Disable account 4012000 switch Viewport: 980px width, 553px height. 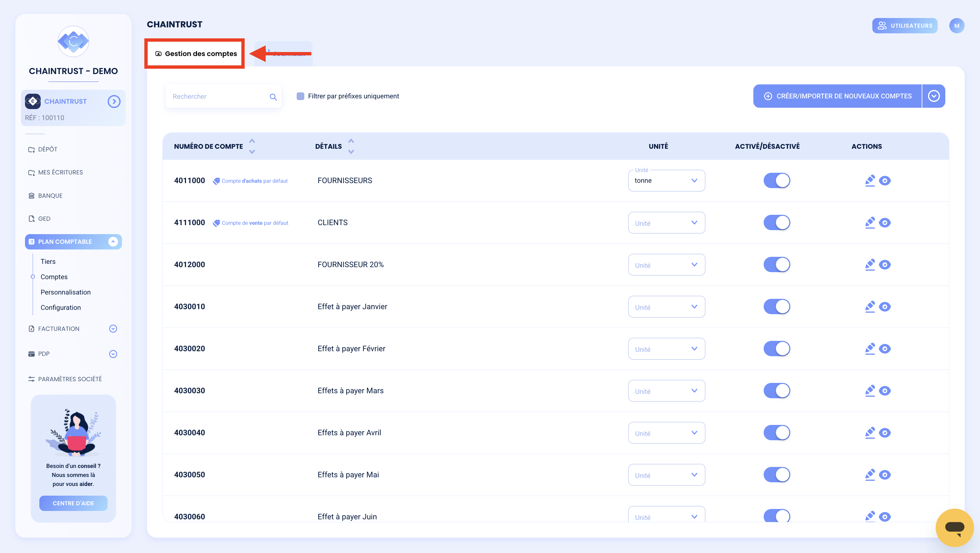pos(776,264)
